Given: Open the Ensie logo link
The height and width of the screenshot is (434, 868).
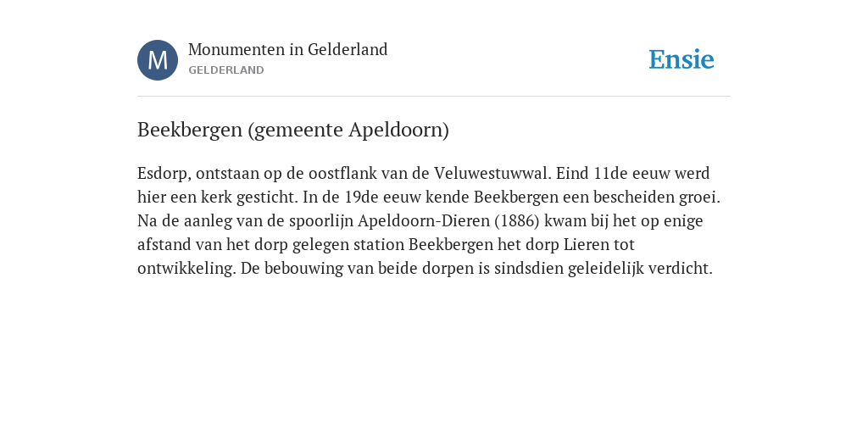Looking at the screenshot, I should (682, 59).
